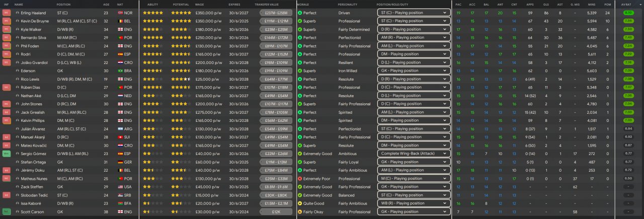Open Issa Kaboré's WB (R) playing position dropdown
Screen dimensions: 644x219
click(414, 203)
